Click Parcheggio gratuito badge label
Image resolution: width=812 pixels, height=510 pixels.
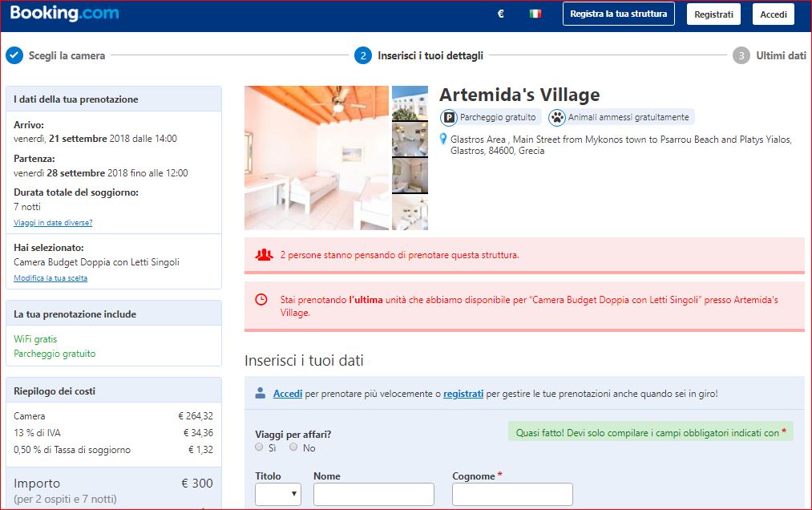498,118
